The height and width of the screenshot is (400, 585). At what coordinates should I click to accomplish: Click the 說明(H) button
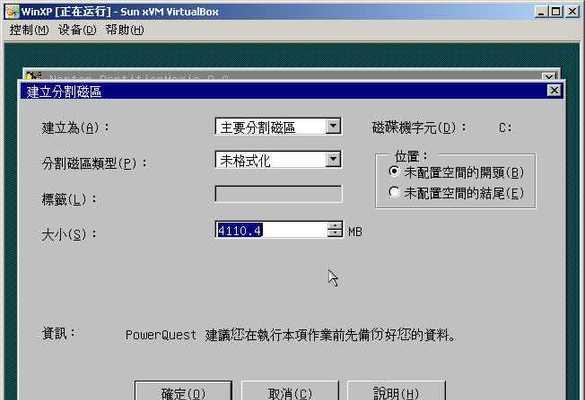(396, 391)
